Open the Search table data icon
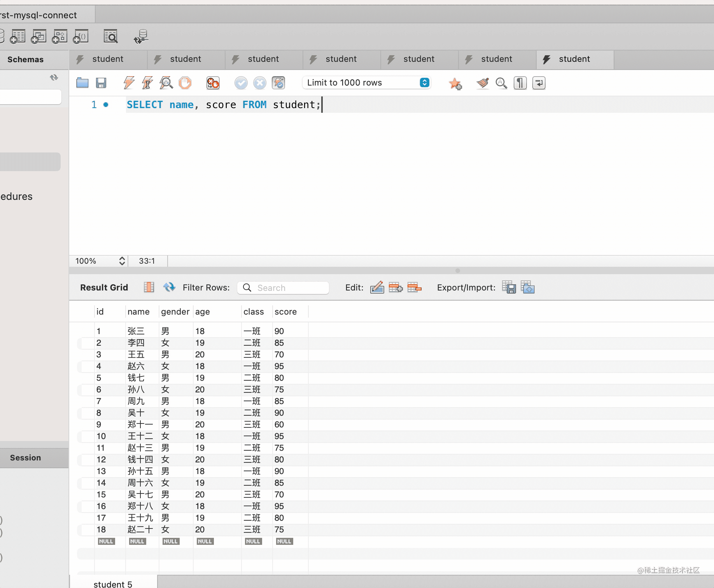 (111, 37)
